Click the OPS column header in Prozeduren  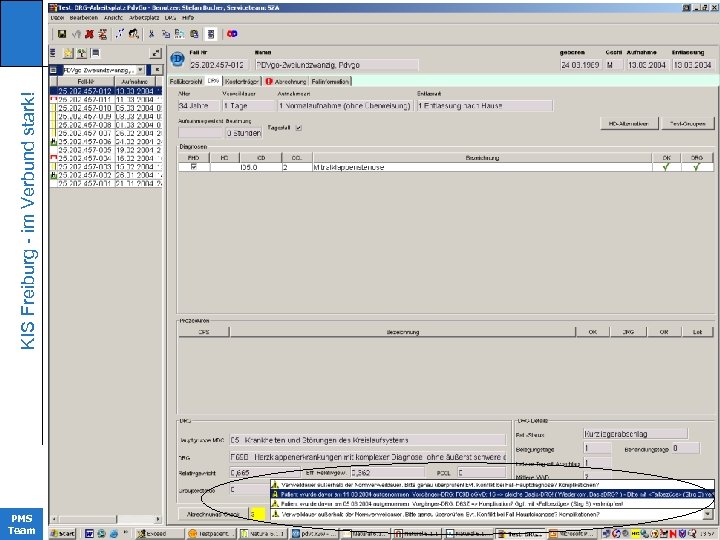click(204, 332)
